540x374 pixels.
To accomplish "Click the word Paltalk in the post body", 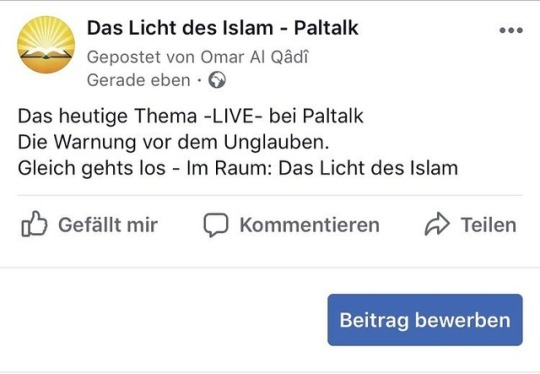I will click(333, 116).
